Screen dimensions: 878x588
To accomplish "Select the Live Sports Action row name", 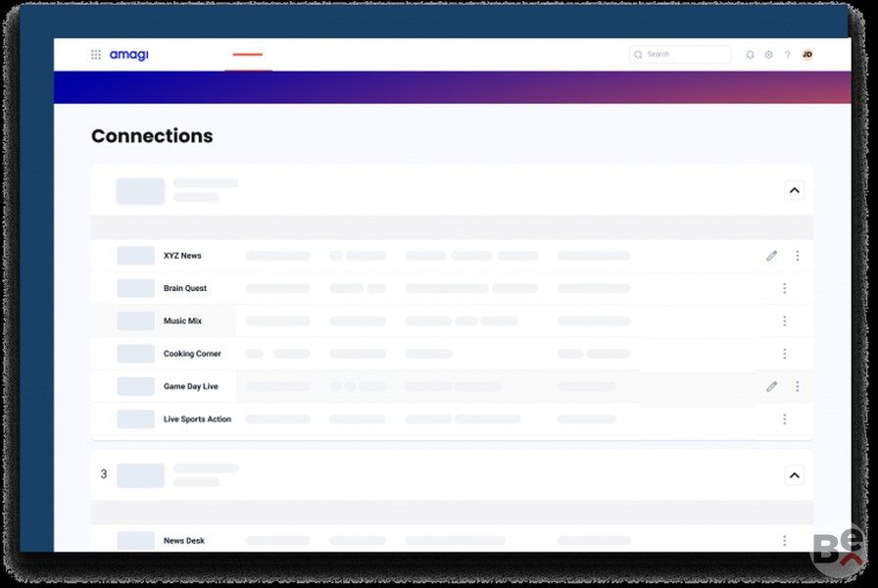I will [197, 418].
